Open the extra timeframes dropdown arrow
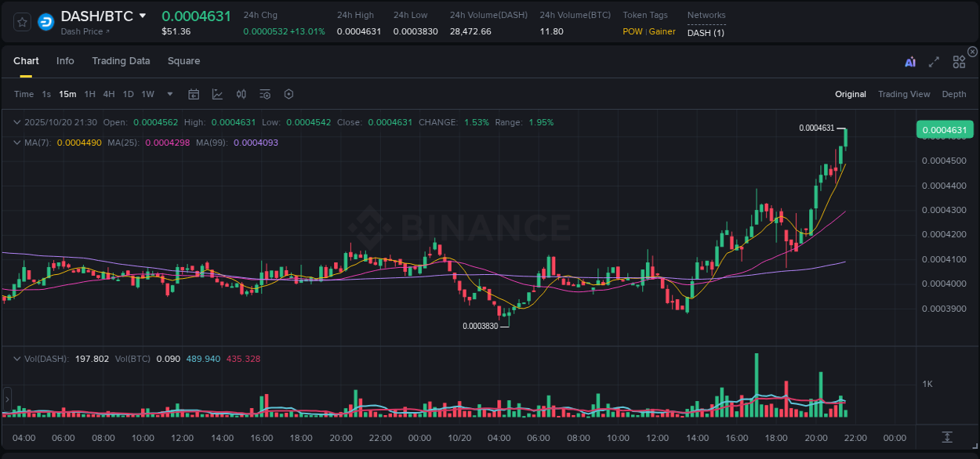 (169, 94)
